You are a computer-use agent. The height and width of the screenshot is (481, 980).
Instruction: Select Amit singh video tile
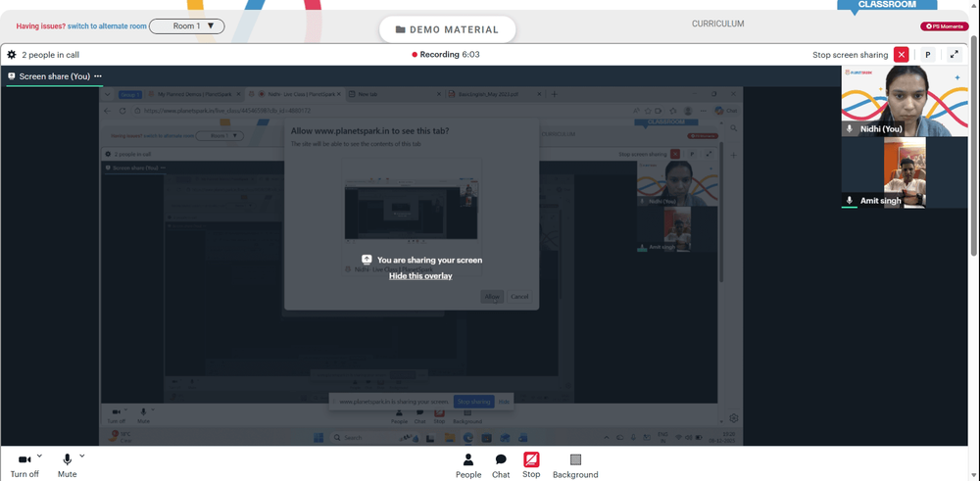click(905, 172)
